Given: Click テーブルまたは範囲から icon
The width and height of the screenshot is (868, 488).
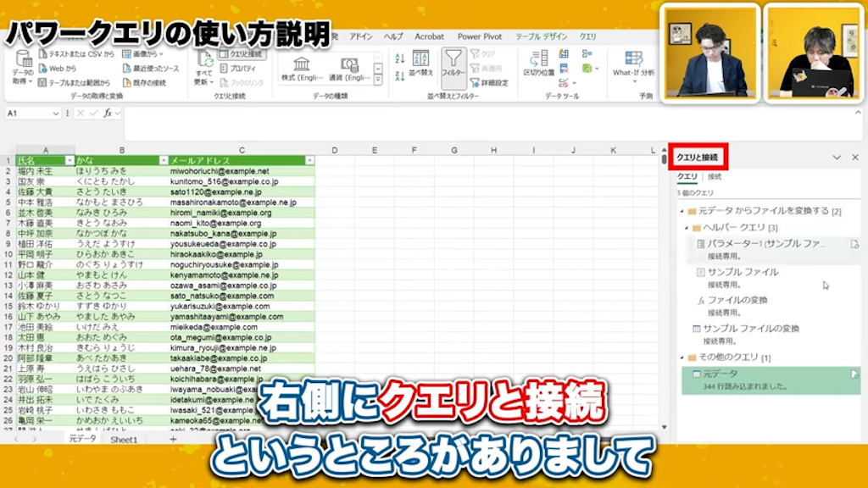Looking at the screenshot, I should (43, 84).
